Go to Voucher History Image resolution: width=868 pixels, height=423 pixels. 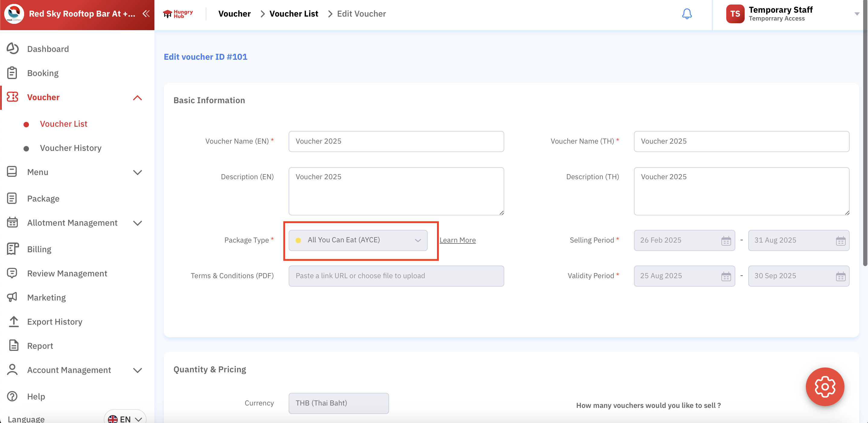click(71, 148)
